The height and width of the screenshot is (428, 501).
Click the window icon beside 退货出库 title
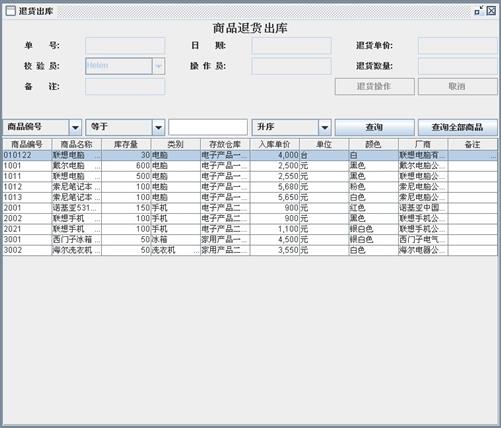[x=11, y=11]
